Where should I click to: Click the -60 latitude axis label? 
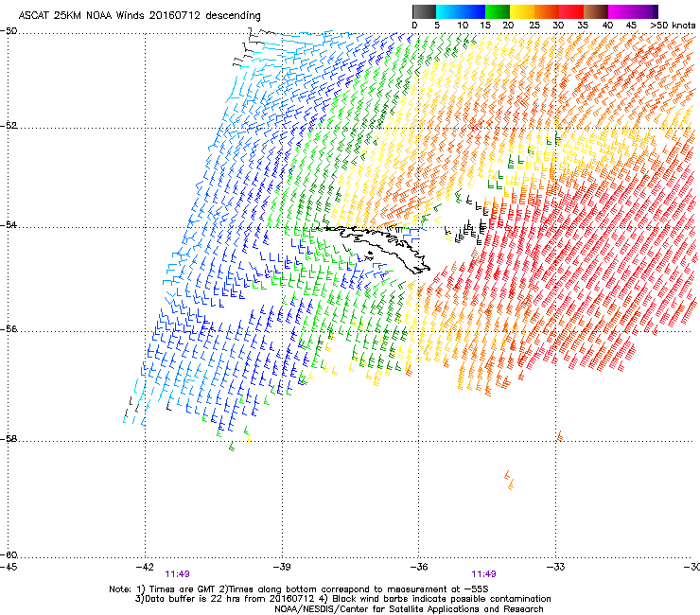click(9, 554)
